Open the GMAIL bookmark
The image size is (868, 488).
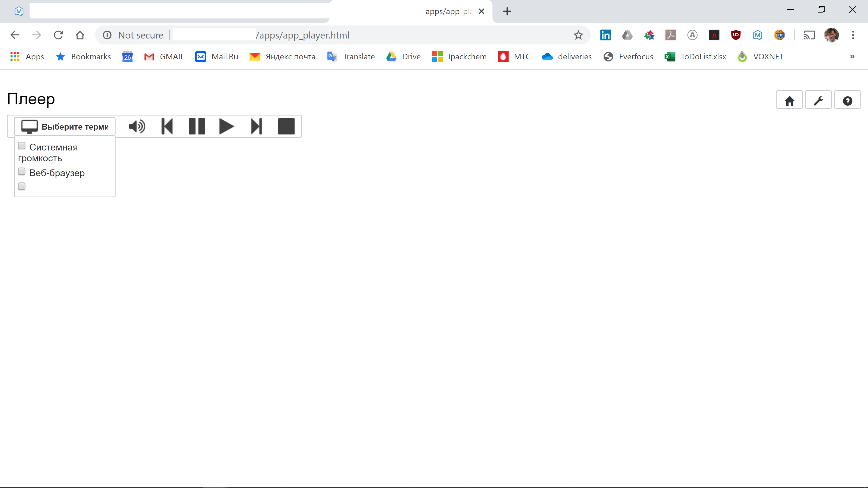164,57
